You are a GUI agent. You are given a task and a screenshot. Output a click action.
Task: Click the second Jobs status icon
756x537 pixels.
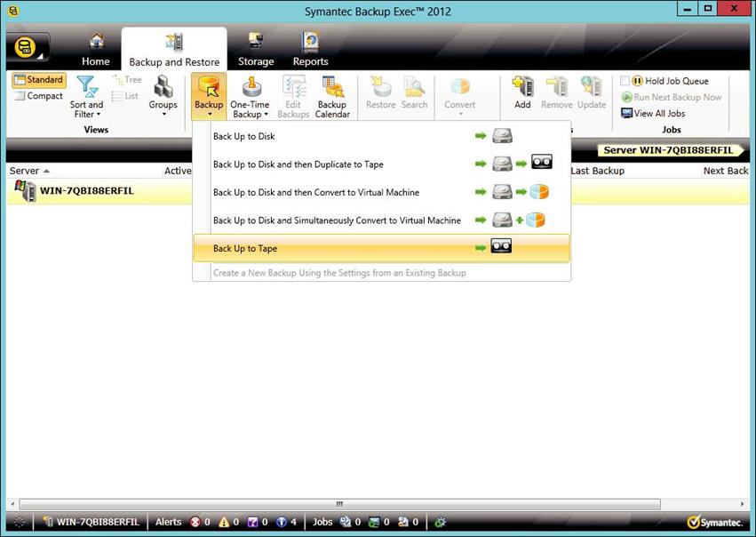[x=374, y=522]
